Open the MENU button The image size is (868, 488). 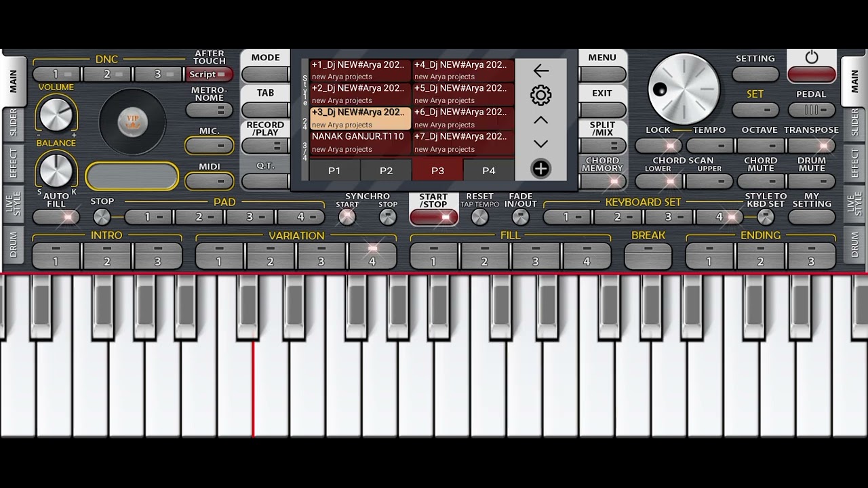[x=602, y=75]
